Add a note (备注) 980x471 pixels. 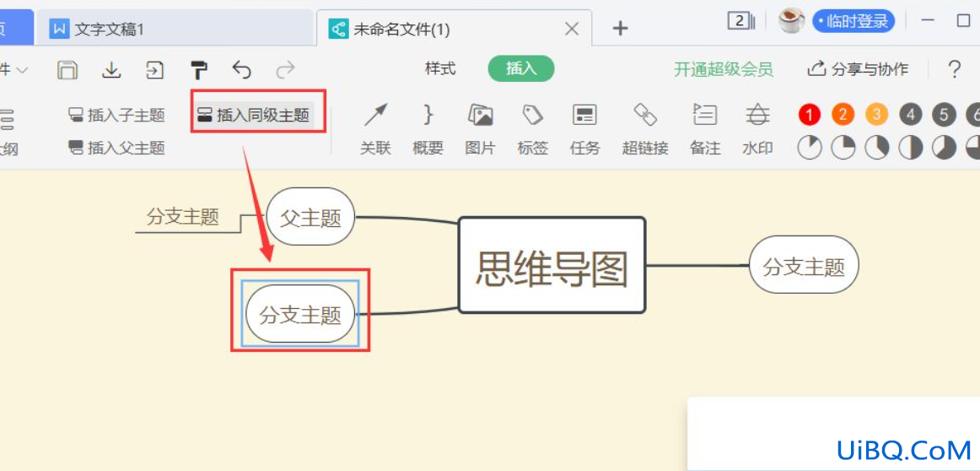(x=705, y=129)
